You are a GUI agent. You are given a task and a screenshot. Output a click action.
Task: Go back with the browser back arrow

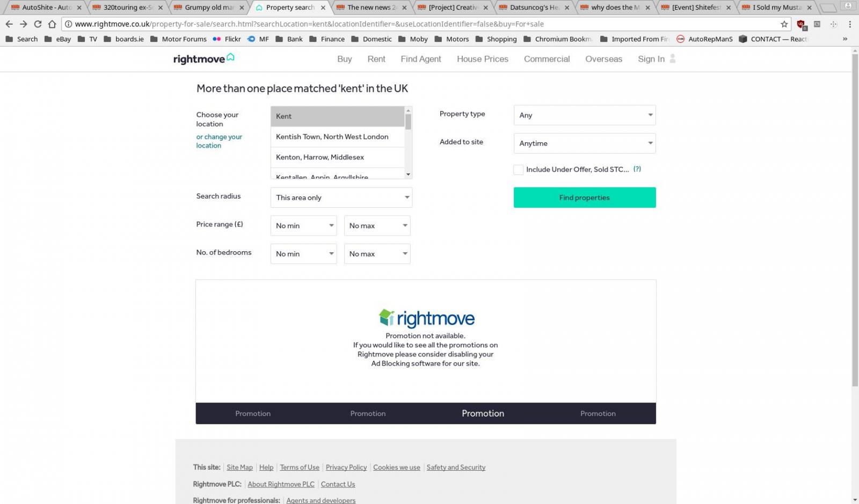(x=9, y=24)
